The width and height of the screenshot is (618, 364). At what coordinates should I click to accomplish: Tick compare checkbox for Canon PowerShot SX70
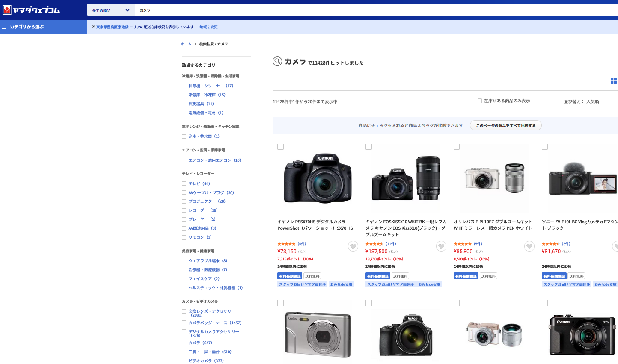point(281,147)
